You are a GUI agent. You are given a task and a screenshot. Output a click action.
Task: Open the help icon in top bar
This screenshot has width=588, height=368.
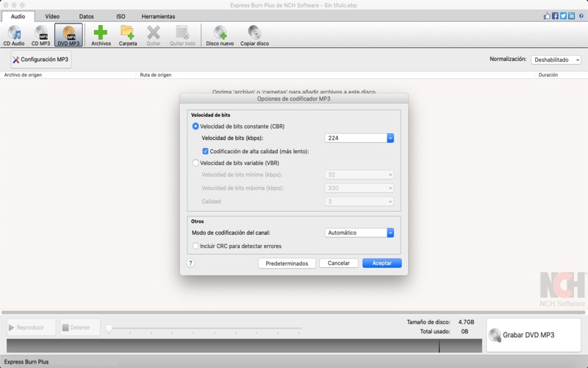(581, 15)
